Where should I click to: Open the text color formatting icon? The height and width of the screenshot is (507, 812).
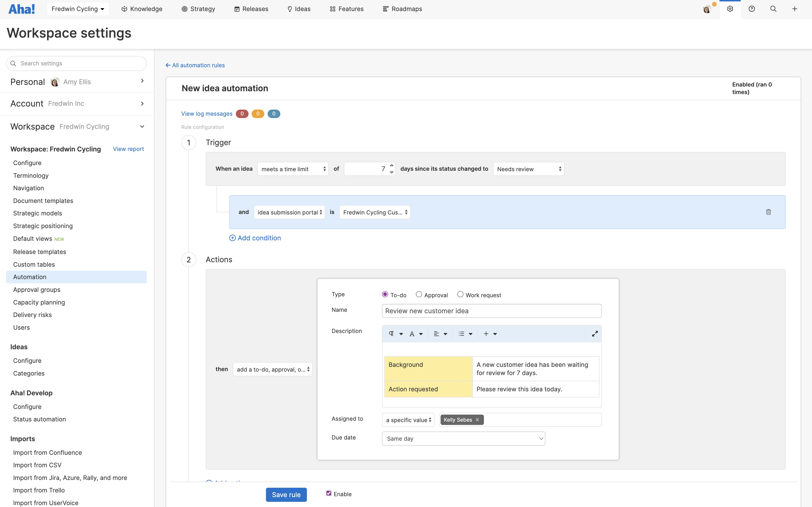[412, 334]
